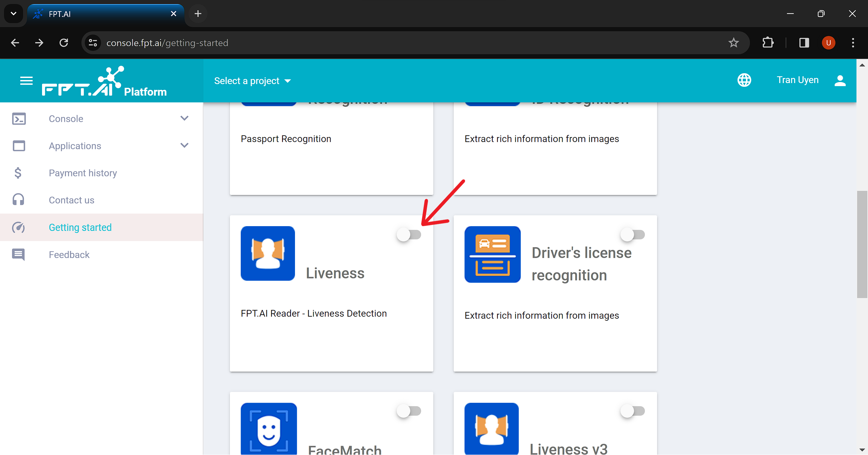Open Payment history page

[102, 173]
